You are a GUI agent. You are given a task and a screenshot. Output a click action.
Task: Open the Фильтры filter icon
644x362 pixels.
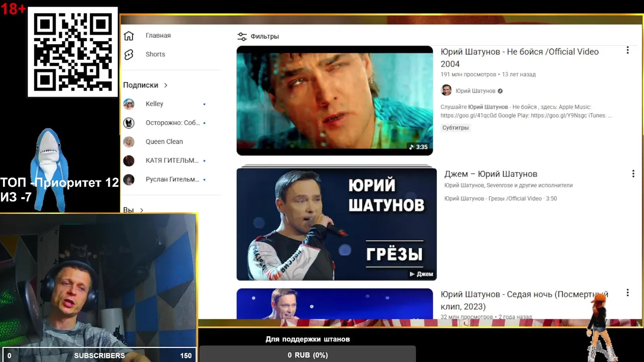coord(242,36)
